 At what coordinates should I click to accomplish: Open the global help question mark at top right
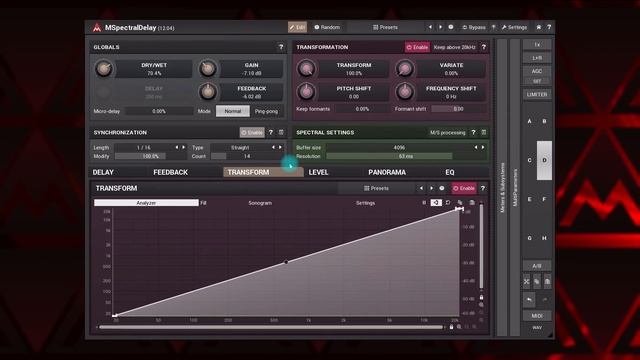[549, 27]
